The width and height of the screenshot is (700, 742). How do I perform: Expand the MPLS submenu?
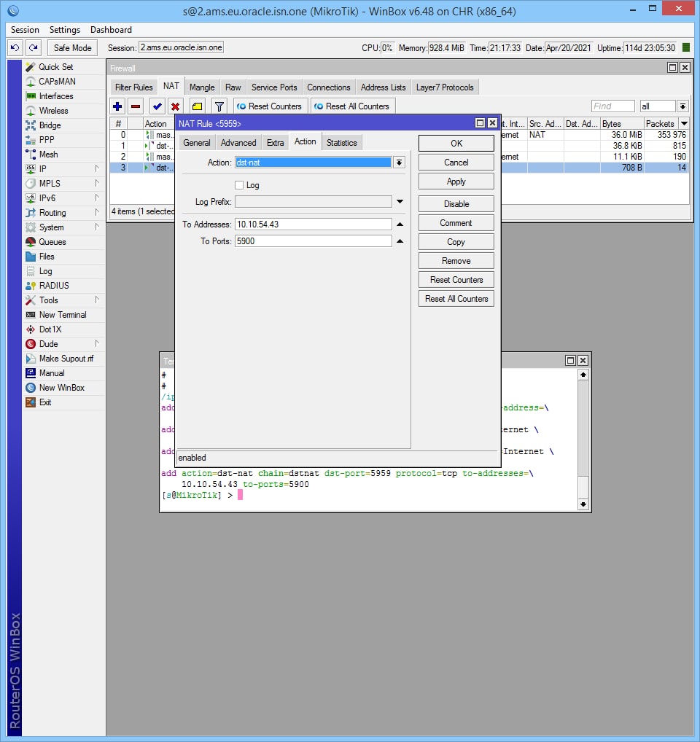click(97, 184)
